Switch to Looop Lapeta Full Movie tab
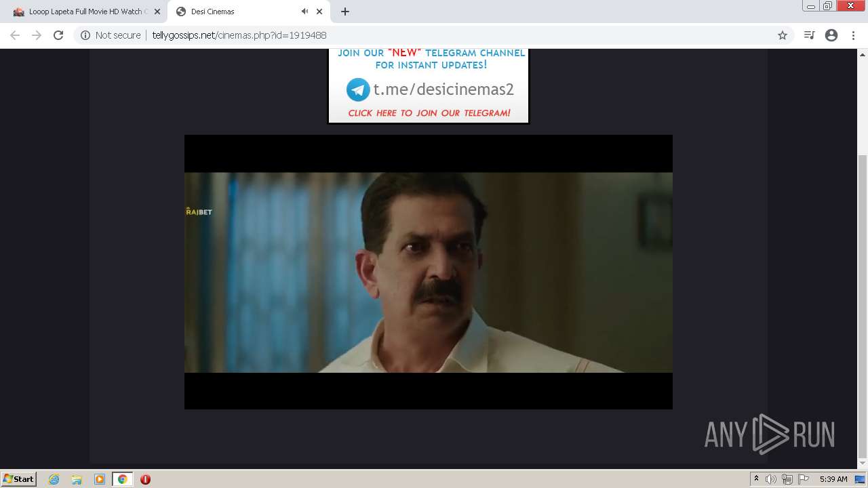868x488 pixels. (85, 12)
